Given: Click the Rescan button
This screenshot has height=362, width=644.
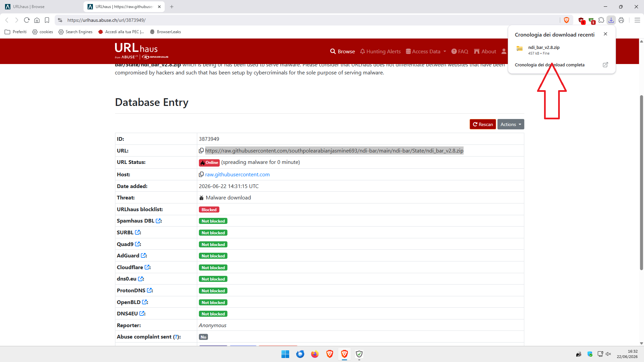Looking at the screenshot, I should (x=483, y=124).
